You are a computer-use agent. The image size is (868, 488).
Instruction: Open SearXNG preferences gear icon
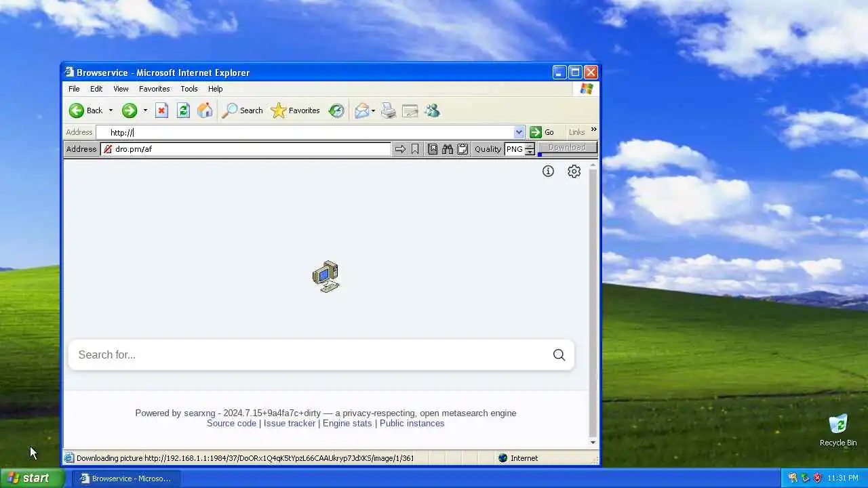(574, 171)
